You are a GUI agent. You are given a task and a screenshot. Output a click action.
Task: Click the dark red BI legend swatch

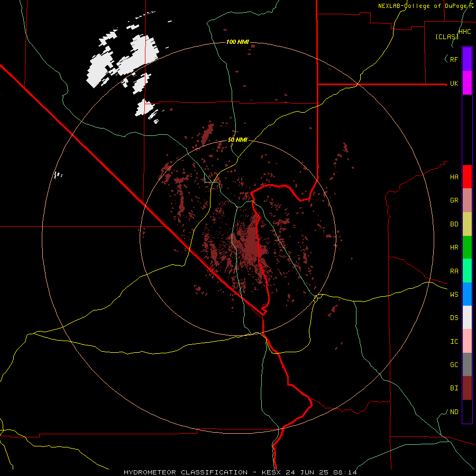(467, 388)
